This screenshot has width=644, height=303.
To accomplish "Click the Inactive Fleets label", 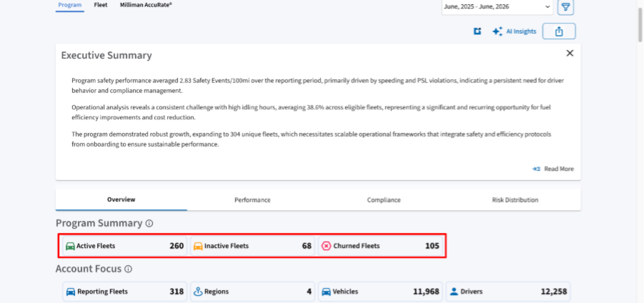I will (227, 246).
